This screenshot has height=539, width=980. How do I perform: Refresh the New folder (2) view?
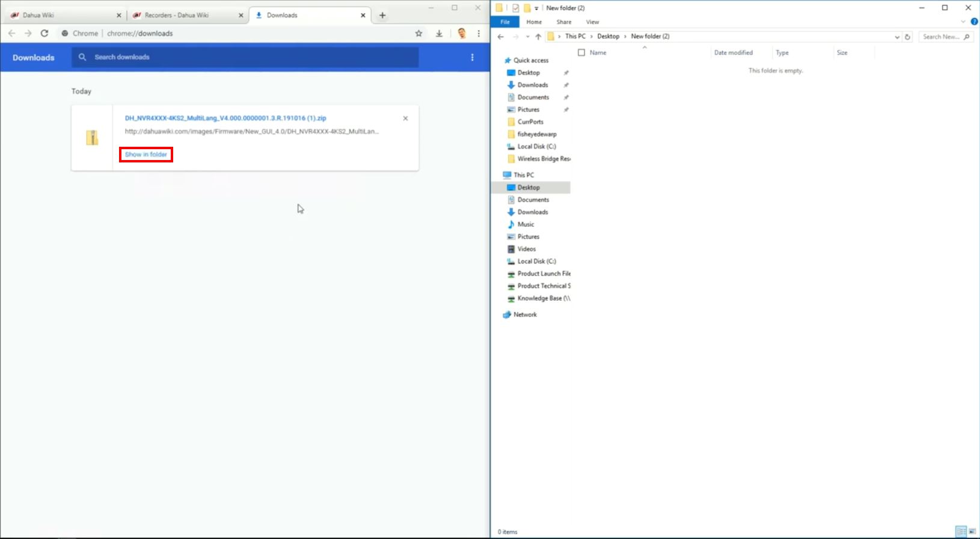click(x=907, y=37)
